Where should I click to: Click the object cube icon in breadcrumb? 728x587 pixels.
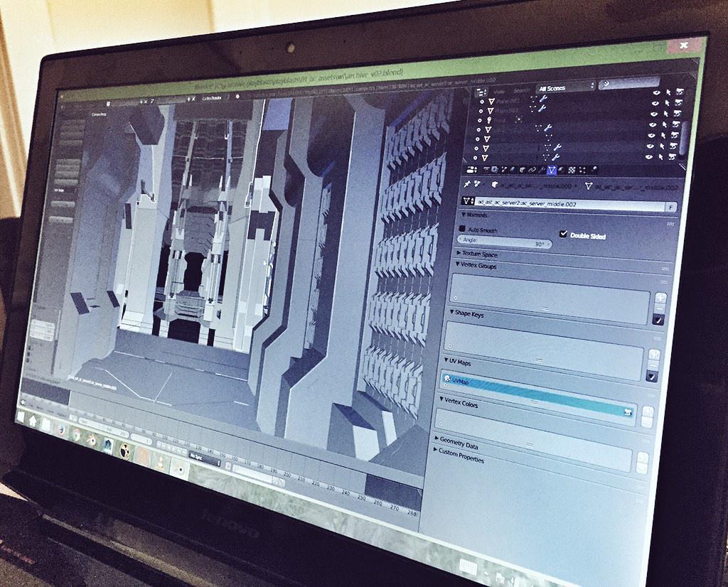pos(495,184)
